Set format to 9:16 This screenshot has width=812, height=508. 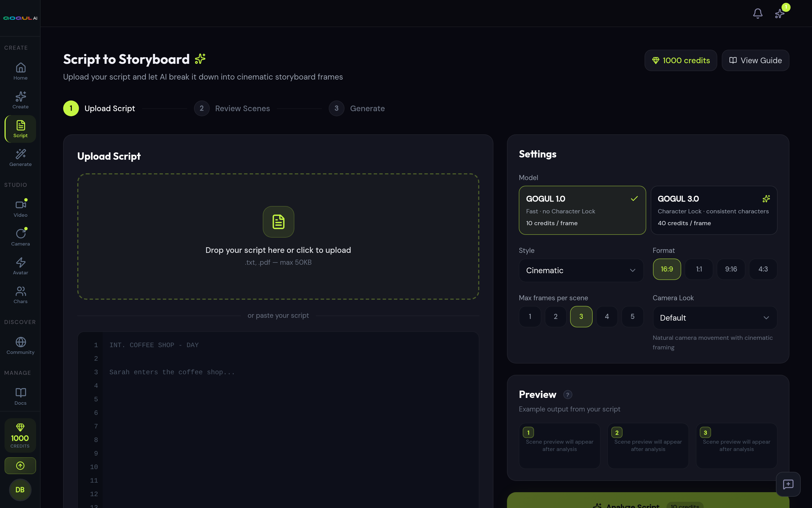pos(731,269)
